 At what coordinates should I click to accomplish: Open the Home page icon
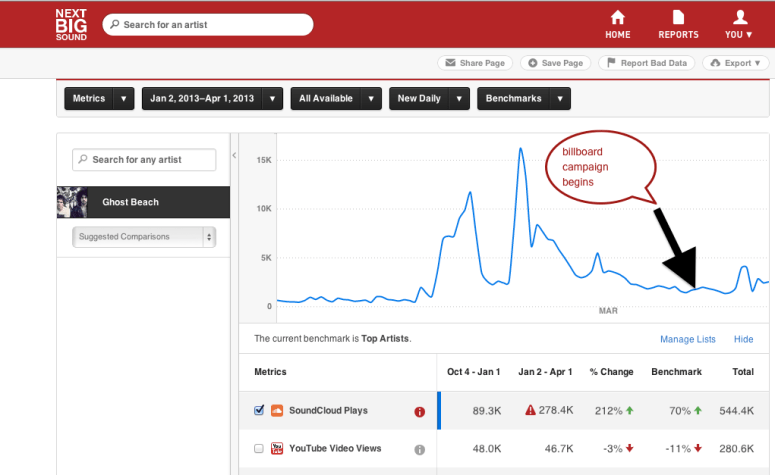coord(617,18)
